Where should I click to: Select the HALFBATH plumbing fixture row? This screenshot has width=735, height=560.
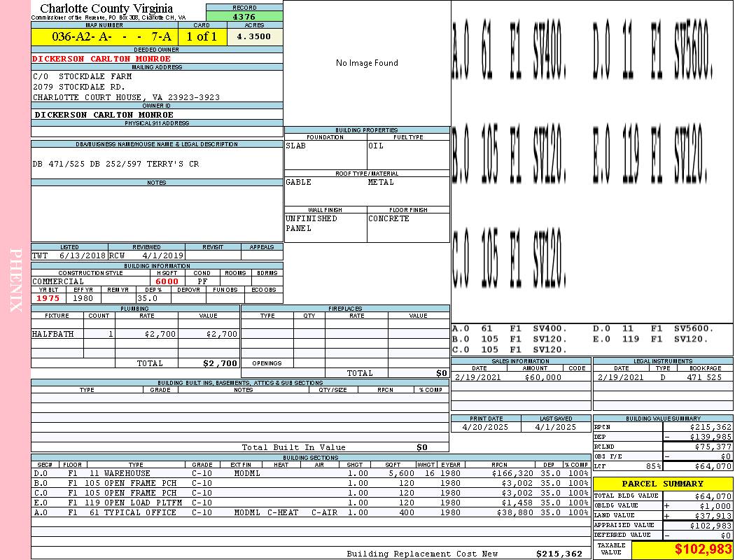(135, 334)
